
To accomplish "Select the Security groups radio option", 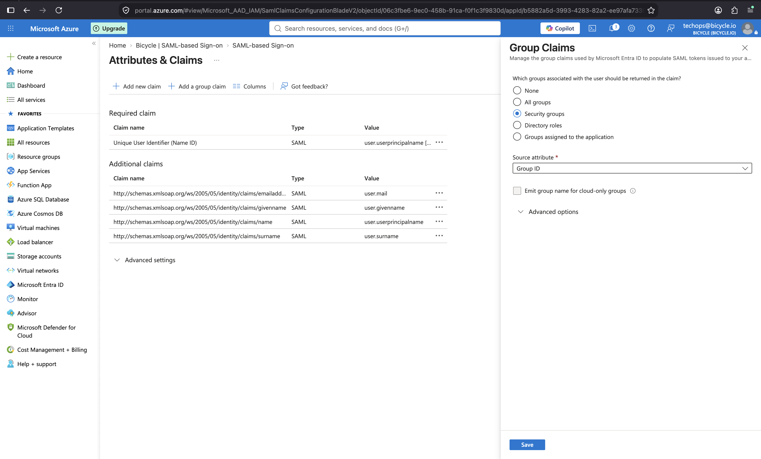I will click(517, 114).
